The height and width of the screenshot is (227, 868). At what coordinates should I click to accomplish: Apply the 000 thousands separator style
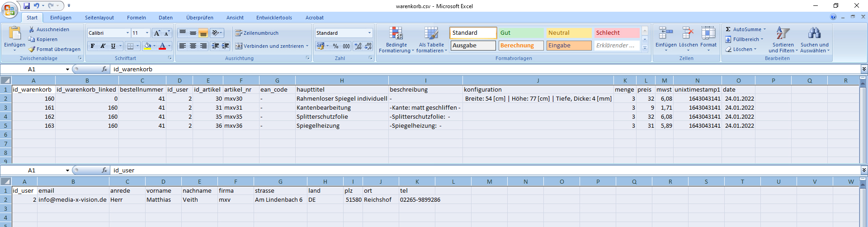[x=346, y=46]
